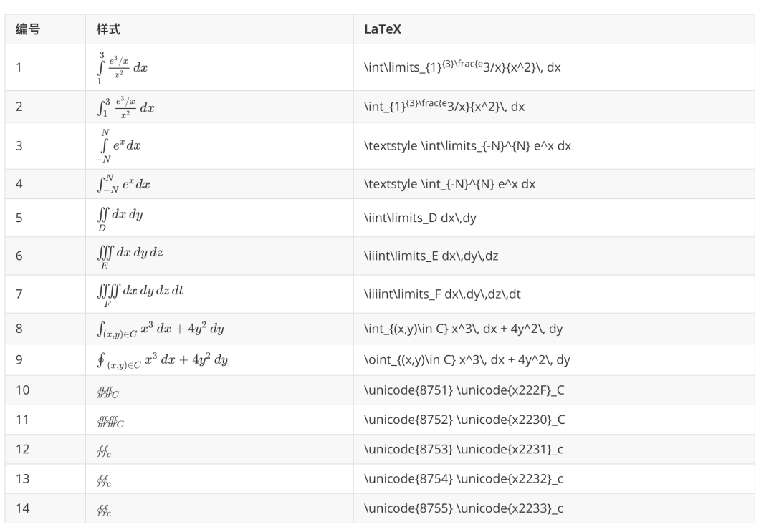Click the rendered integral with limits in row 4
The height and width of the screenshot is (532, 774).
(123, 184)
